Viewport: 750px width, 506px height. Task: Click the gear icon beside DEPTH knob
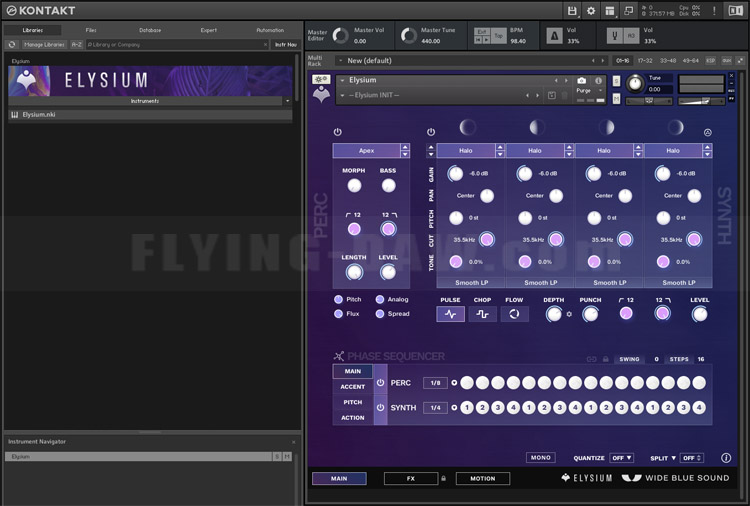569,314
